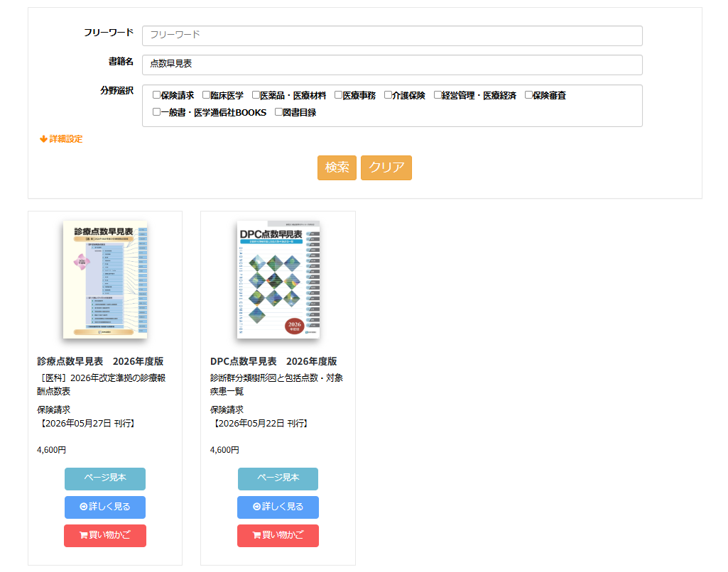Enable the 医薬品・医療材料 checkbox
The image size is (728, 572).
[x=256, y=95]
